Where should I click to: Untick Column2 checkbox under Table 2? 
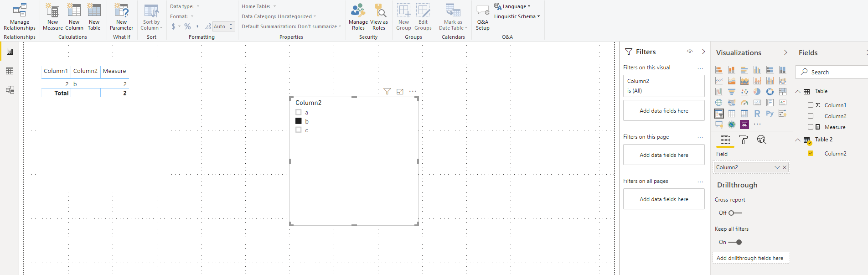811,153
